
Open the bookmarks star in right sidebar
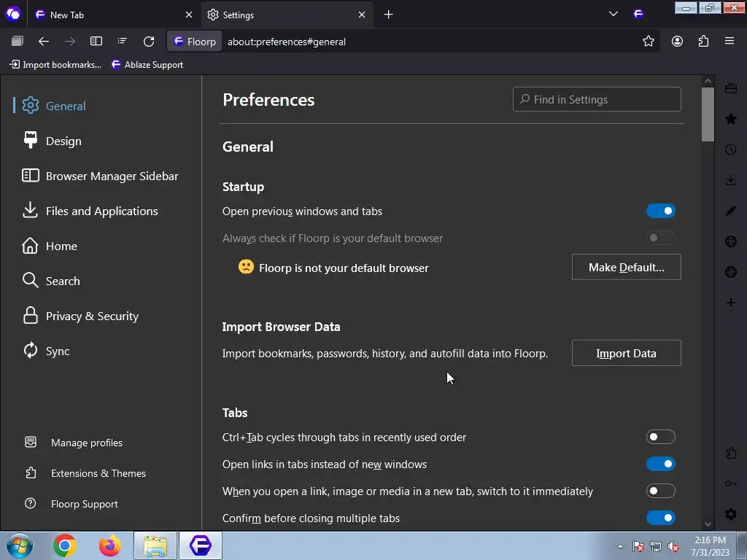click(x=731, y=119)
